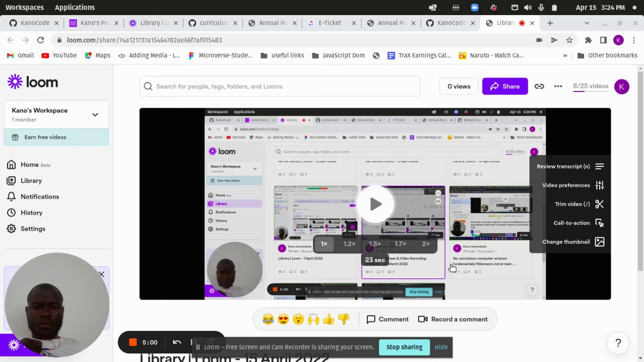
Task: Click Record a comment button
Action: click(x=453, y=319)
